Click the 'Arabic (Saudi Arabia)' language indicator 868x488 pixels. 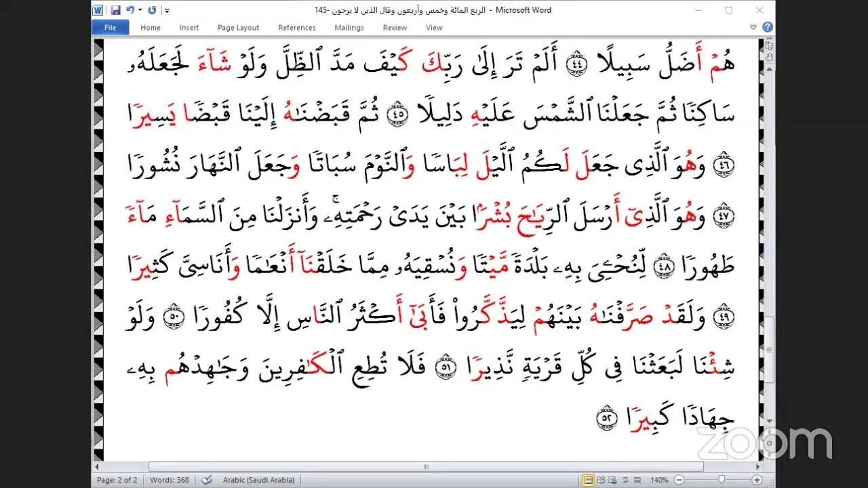(x=258, y=480)
